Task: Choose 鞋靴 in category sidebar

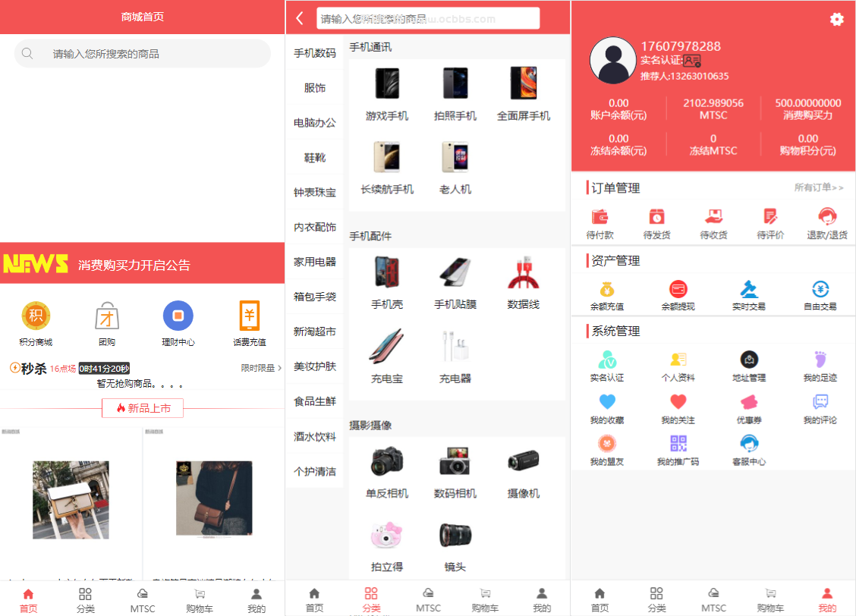Action: (x=314, y=158)
